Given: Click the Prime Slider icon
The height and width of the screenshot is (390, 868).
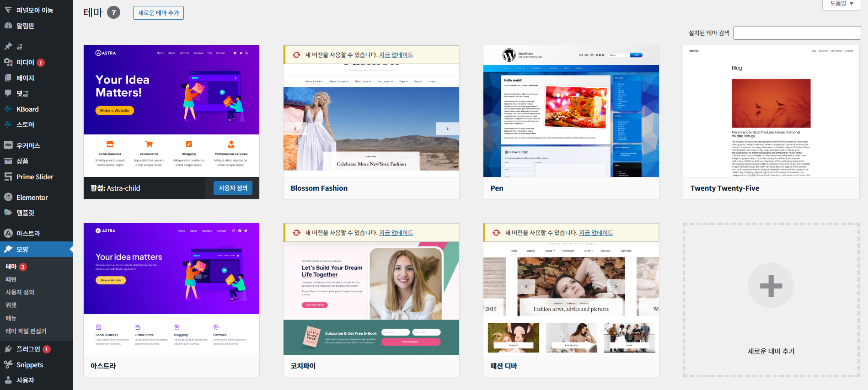Looking at the screenshot, I should (x=8, y=177).
